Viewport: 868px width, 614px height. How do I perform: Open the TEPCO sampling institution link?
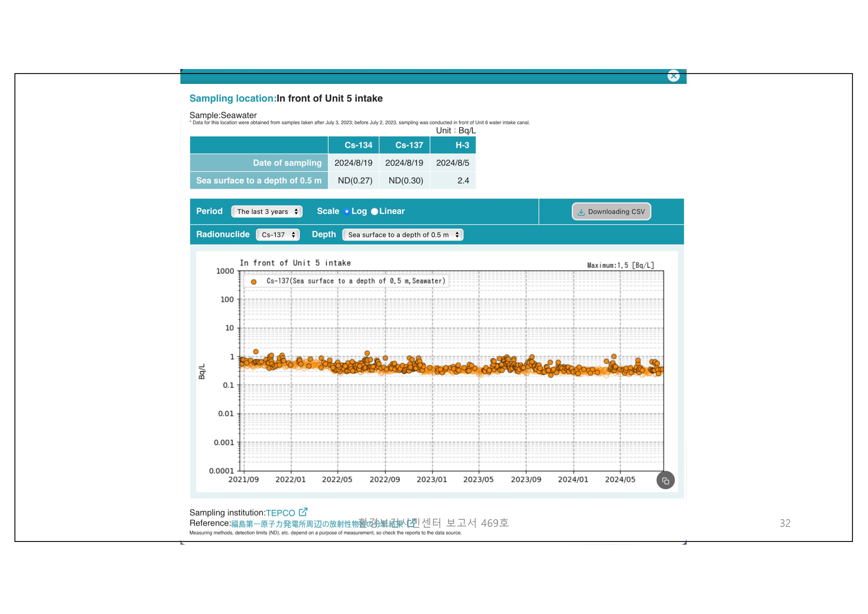(280, 513)
